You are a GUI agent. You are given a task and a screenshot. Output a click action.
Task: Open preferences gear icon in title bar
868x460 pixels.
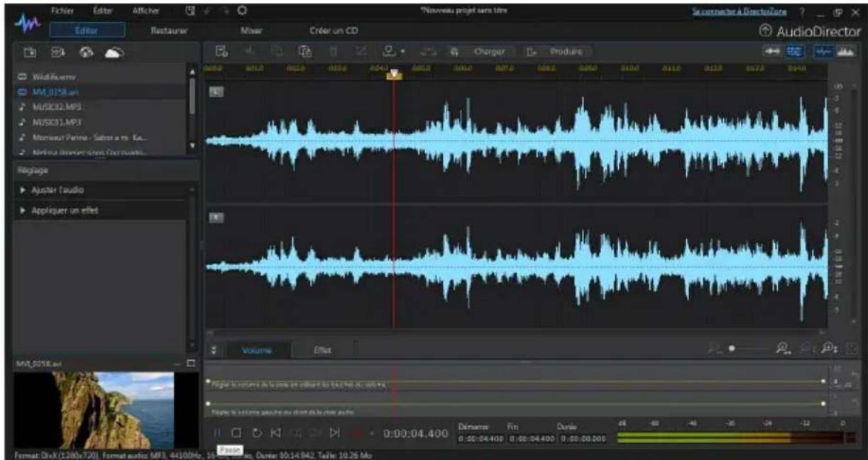241,11
